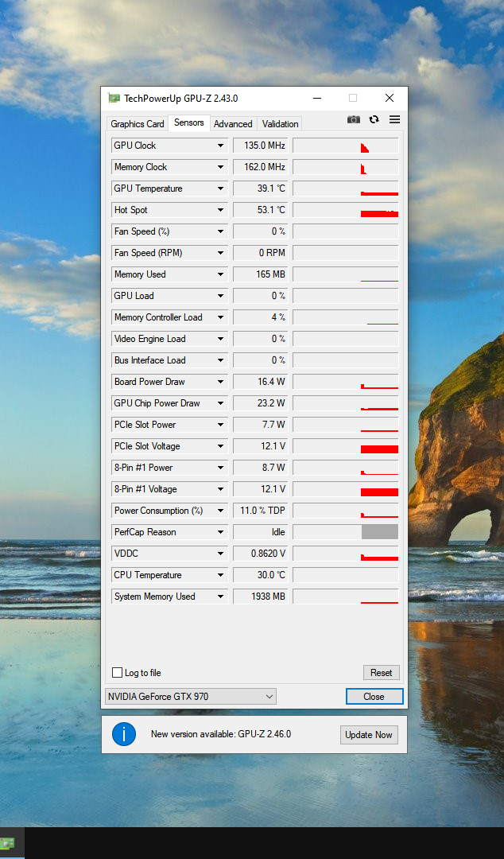Click the 4 % Memory Controller Load value
Viewport: 504px width, 859px height.
click(x=260, y=317)
